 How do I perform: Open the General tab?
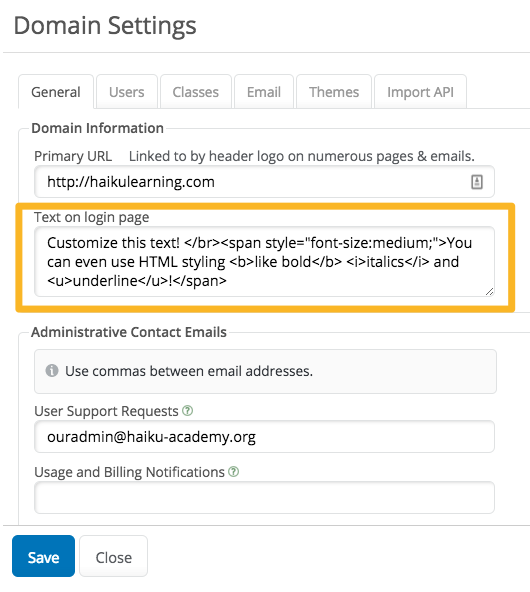(56, 92)
